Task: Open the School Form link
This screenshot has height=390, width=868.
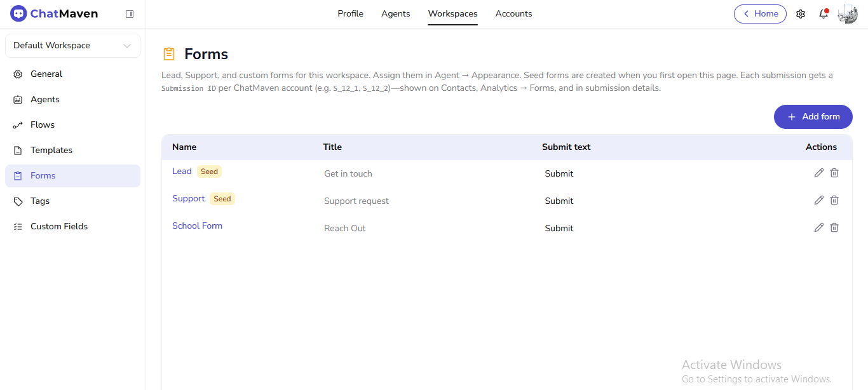Action: (197, 225)
